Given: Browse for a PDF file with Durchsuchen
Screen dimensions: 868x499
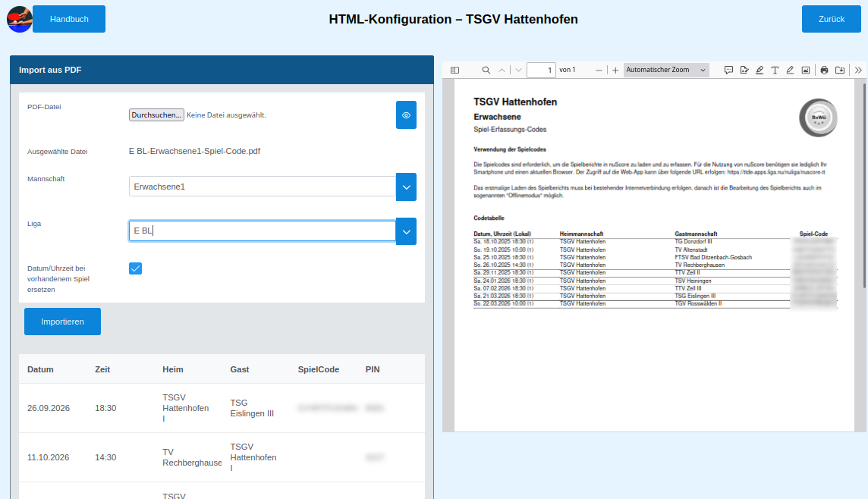Looking at the screenshot, I should 156,115.
